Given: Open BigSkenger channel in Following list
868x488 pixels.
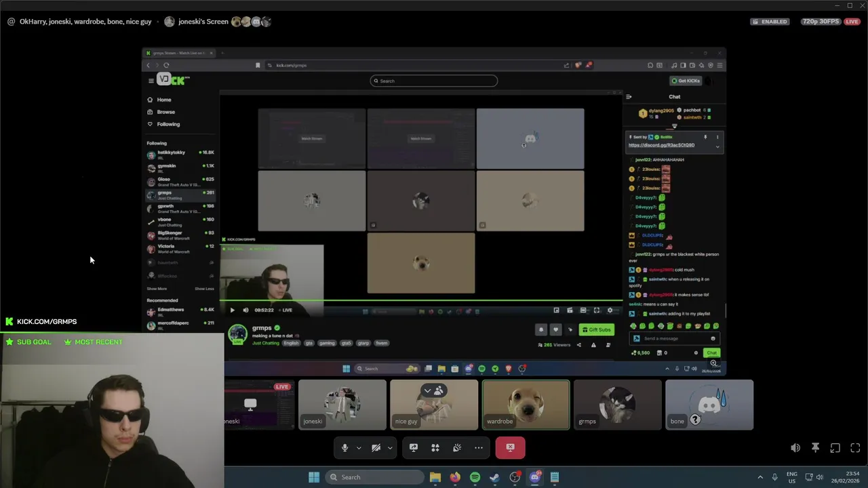Looking at the screenshot, I should (x=180, y=235).
